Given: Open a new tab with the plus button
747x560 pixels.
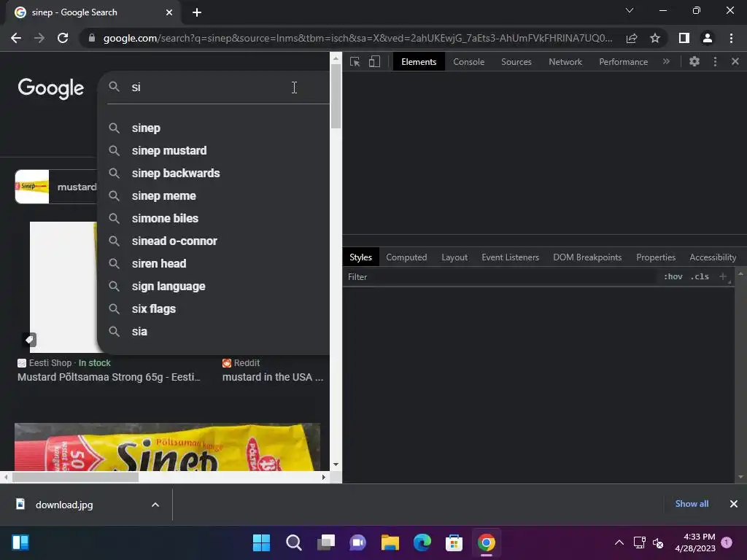Looking at the screenshot, I should pyautogui.click(x=197, y=12).
